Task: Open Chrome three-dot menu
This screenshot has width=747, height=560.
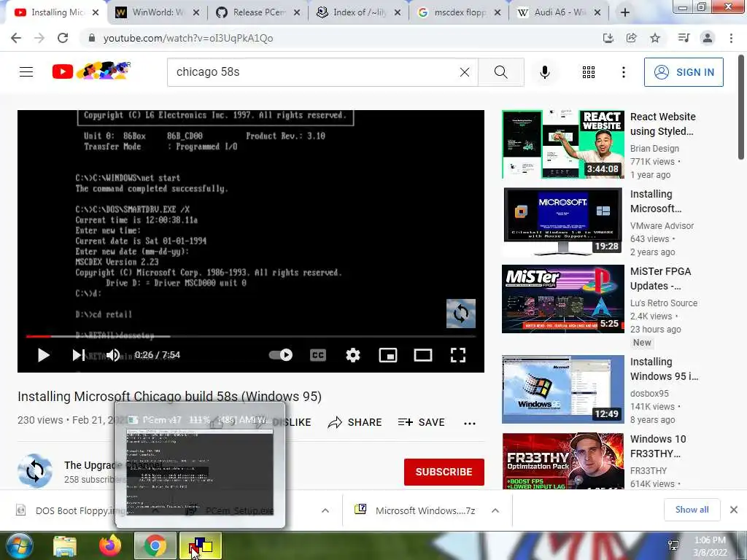Action: point(731,38)
